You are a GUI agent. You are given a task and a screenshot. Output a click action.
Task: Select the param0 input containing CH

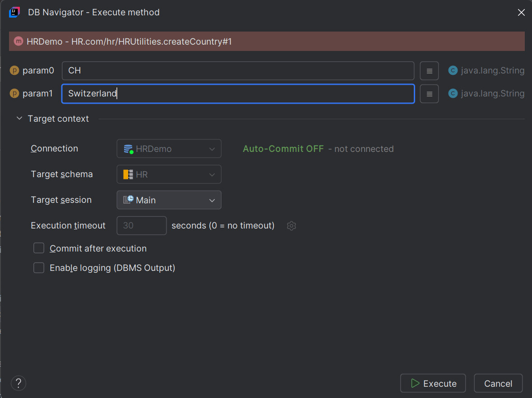coord(238,70)
